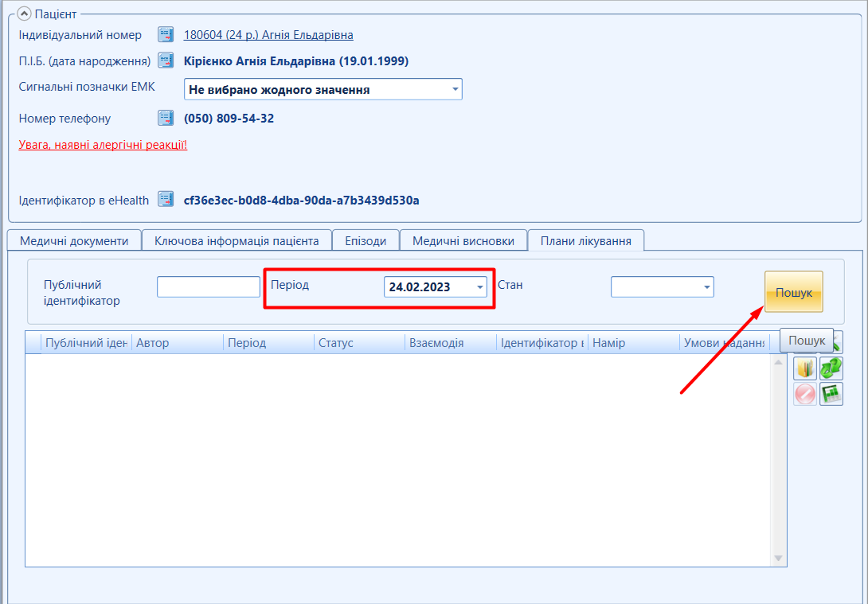Open the Епізоди tab

coord(366,240)
